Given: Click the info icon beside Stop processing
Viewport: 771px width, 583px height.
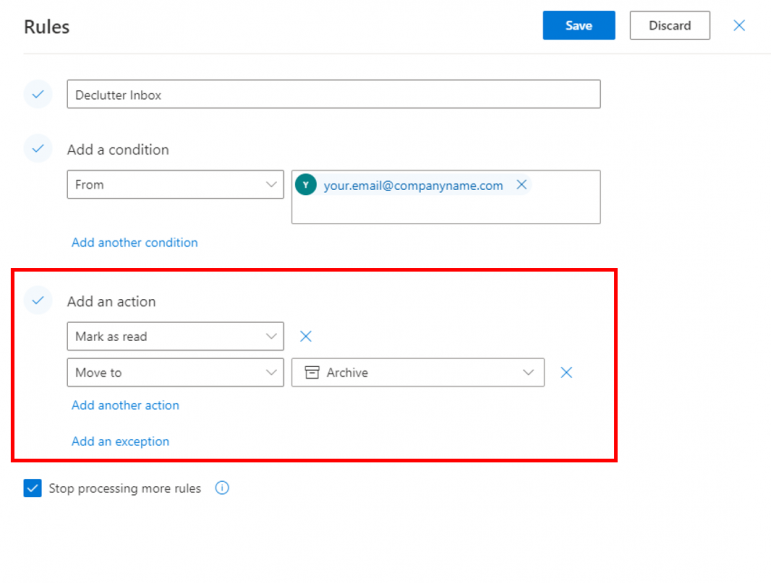Looking at the screenshot, I should 222,489.
